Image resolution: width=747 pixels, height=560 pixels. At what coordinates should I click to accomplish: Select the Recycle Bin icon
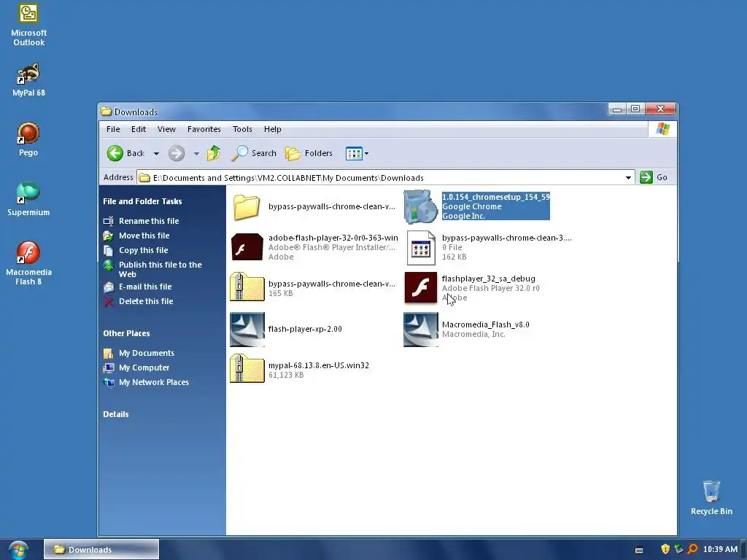pos(711,498)
